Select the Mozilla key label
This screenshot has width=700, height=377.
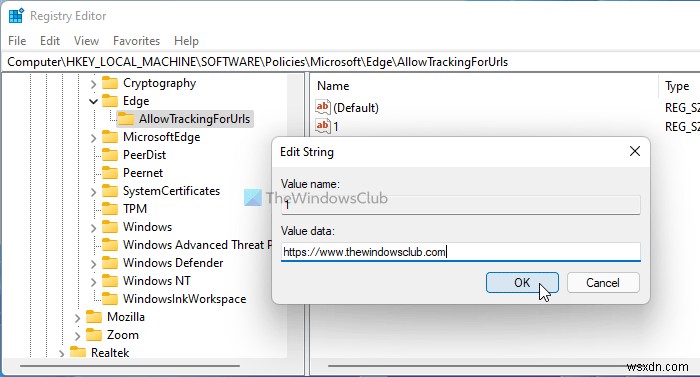[x=125, y=317]
